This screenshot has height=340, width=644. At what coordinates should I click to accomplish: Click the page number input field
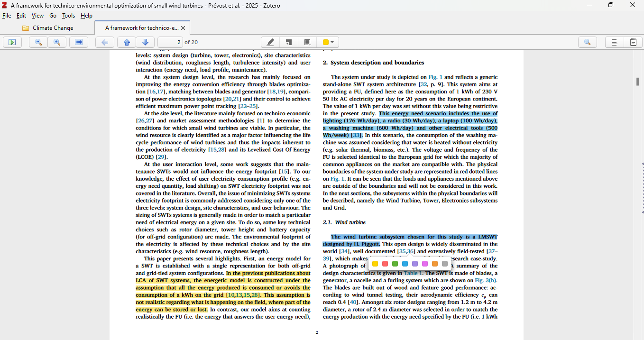(x=170, y=42)
